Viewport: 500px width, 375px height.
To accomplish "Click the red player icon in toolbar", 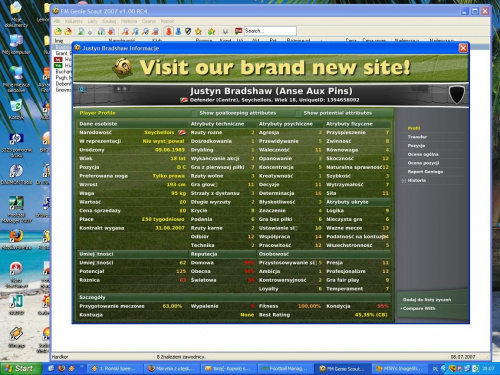I will (169, 31).
